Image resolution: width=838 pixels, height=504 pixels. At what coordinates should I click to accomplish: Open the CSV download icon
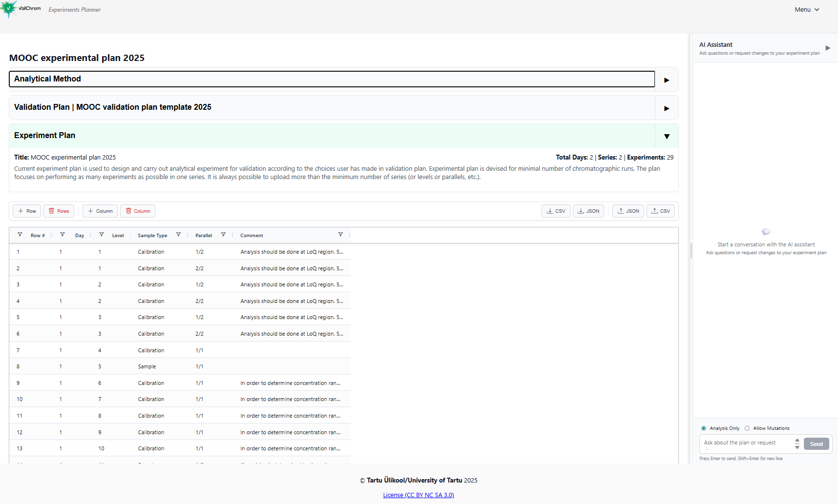[x=555, y=211]
